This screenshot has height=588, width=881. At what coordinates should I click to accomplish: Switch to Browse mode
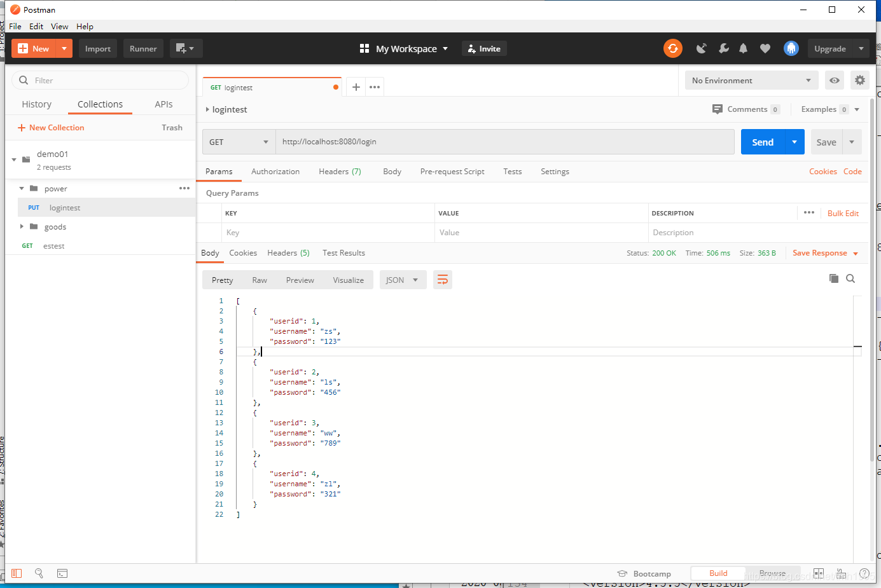click(772, 573)
